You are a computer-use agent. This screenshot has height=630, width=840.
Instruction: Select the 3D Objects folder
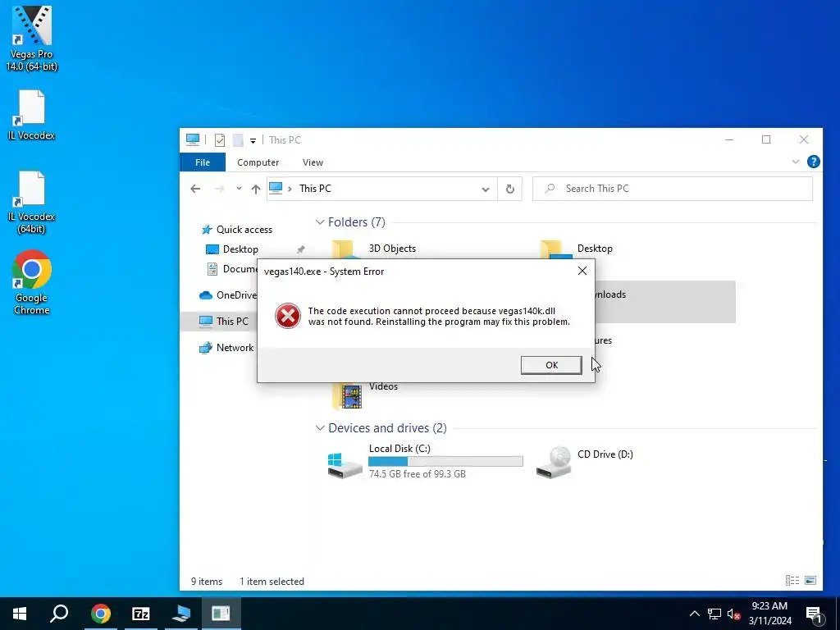click(x=392, y=249)
